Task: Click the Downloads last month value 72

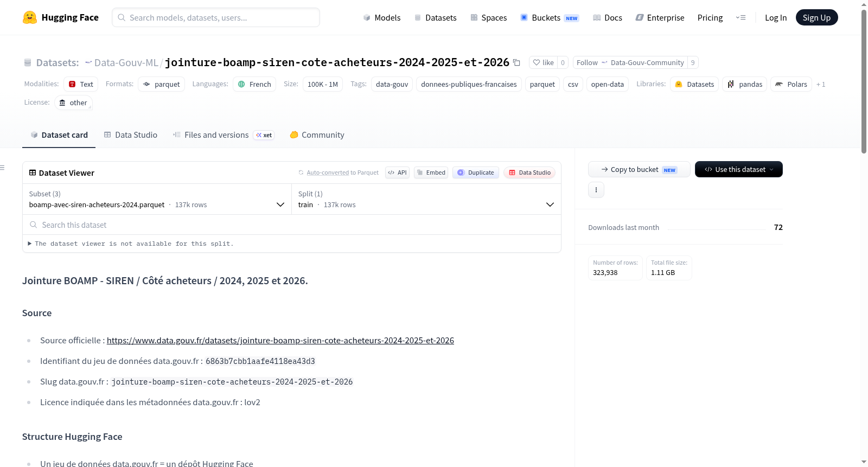Action: [778, 227]
